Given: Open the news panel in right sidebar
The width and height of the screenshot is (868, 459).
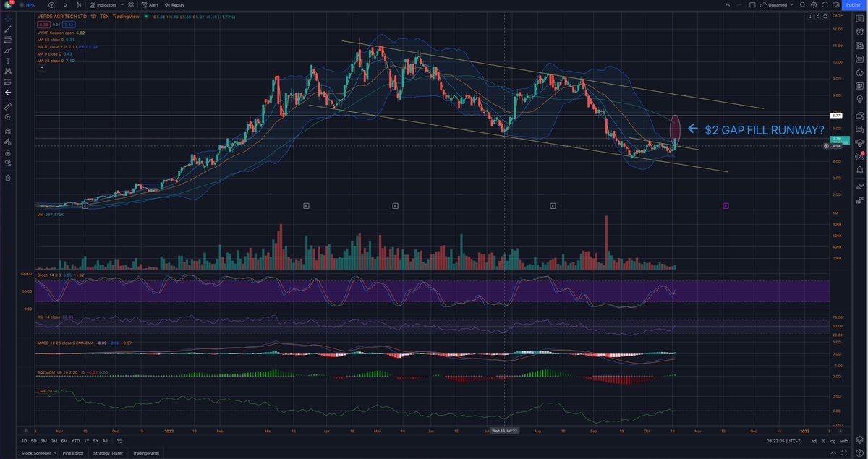Looking at the screenshot, I should pyautogui.click(x=859, y=45).
